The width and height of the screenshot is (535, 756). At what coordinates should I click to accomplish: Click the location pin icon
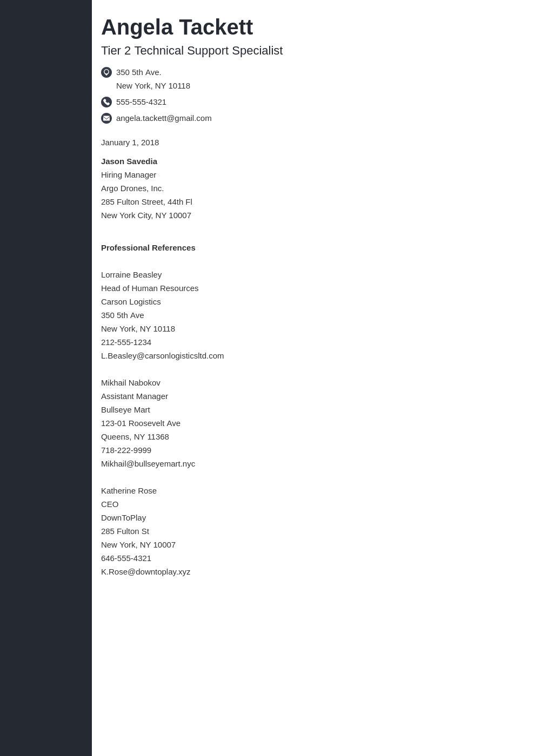pyautogui.click(x=106, y=72)
